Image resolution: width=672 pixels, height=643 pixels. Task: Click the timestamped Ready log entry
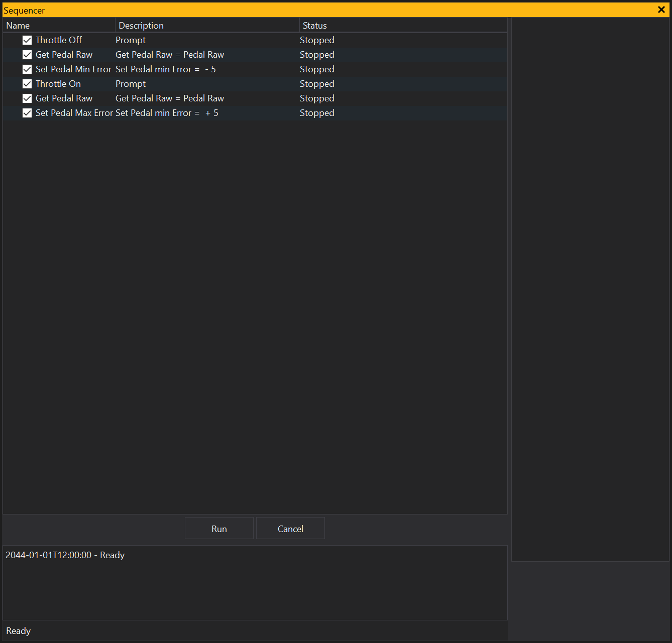(65, 555)
